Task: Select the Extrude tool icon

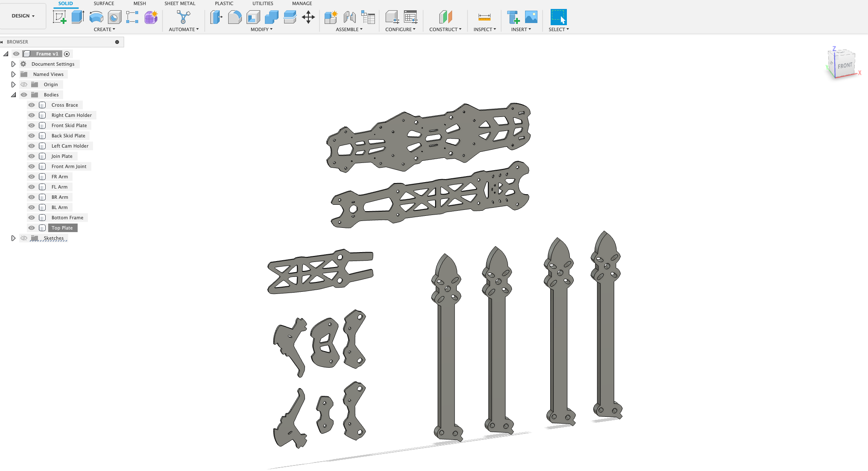Action: coord(78,17)
